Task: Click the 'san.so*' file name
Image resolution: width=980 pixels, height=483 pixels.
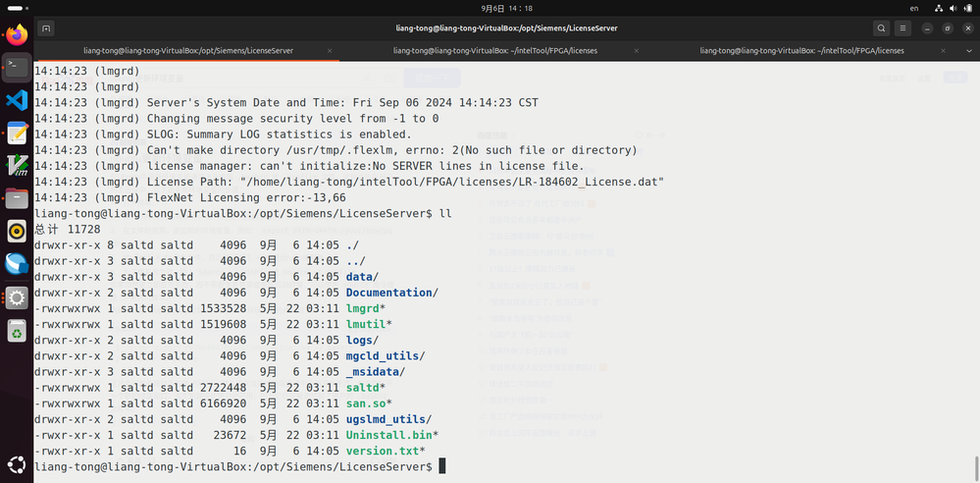Action: pyautogui.click(x=369, y=403)
